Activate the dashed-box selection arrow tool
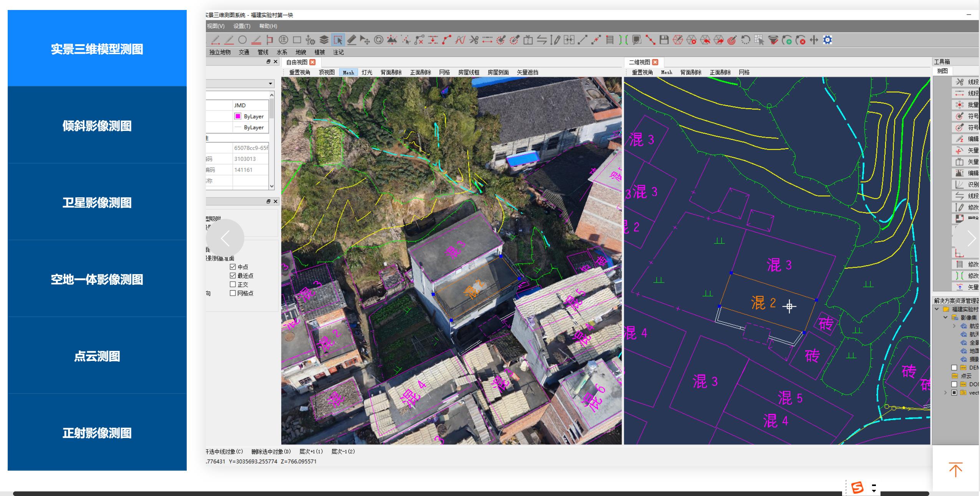 tap(338, 40)
